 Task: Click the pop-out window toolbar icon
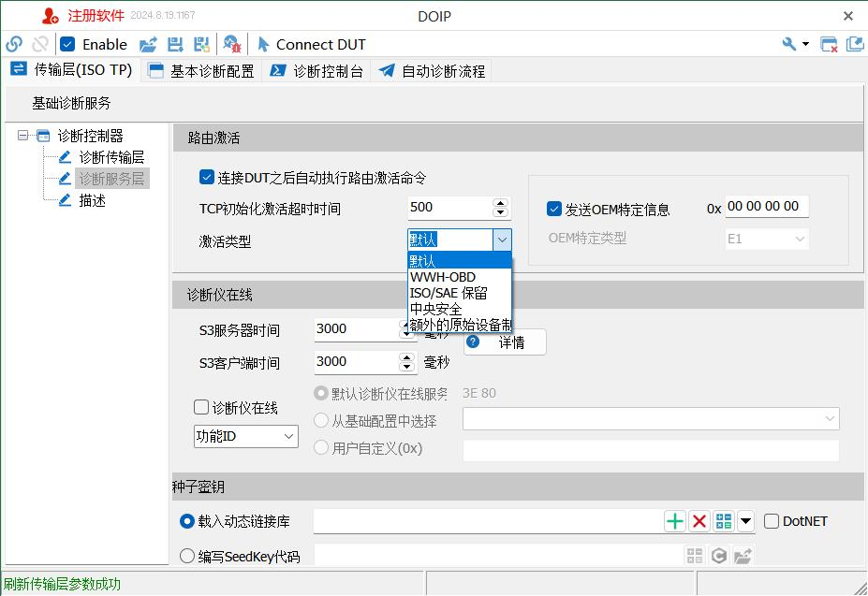tap(855, 44)
